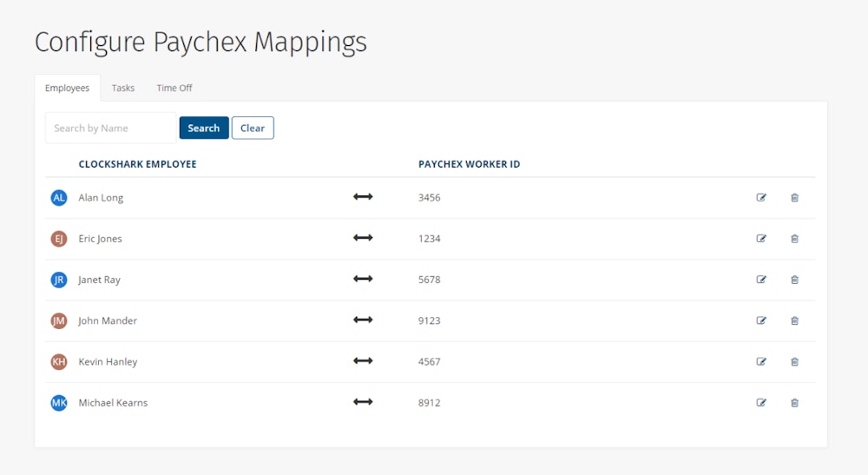The image size is (868, 475).
Task: Edit Michael Kearns's mapping
Action: click(761, 403)
